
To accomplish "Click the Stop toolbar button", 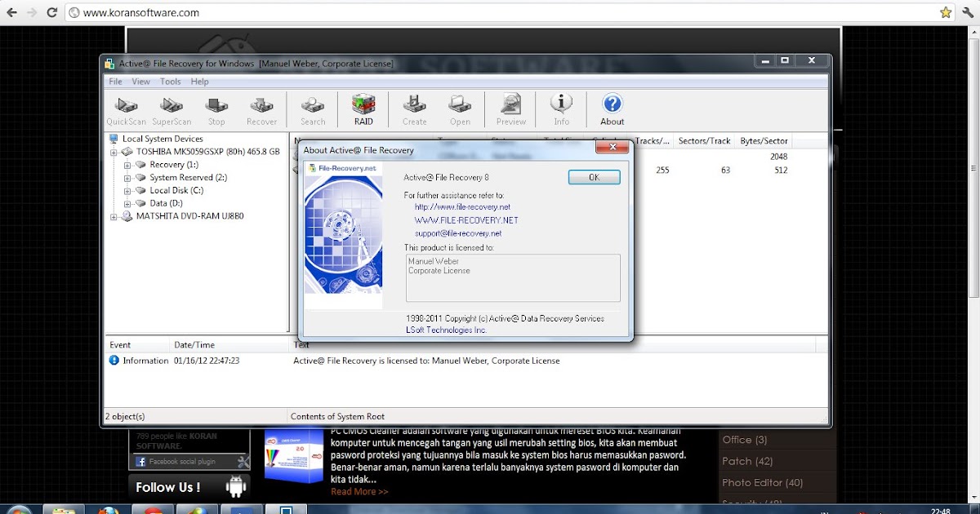I will 216,111.
